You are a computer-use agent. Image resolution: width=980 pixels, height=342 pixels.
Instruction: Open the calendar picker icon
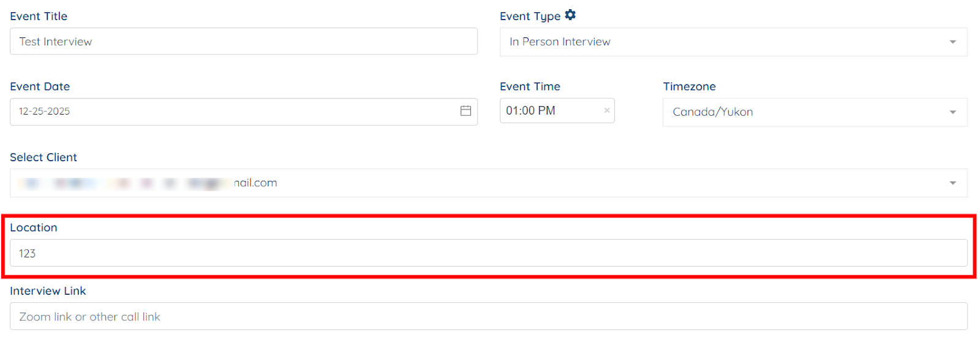(x=466, y=111)
